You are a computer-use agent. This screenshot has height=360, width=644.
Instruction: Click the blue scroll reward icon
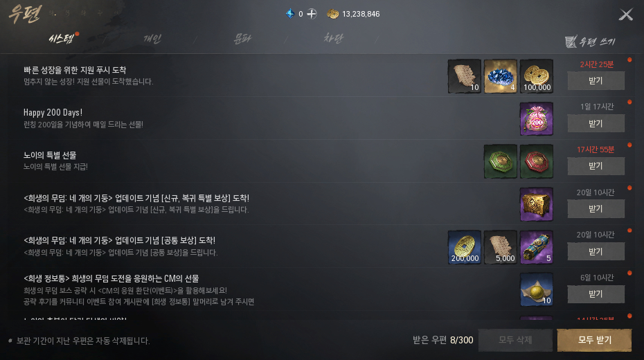(537, 247)
